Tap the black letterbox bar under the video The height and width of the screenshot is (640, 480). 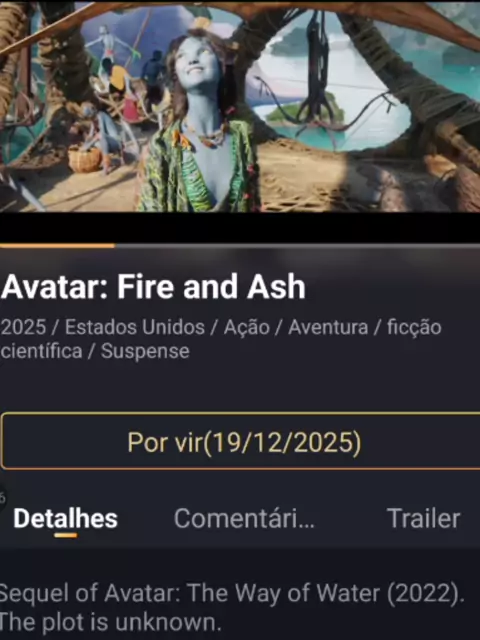[x=240, y=227]
